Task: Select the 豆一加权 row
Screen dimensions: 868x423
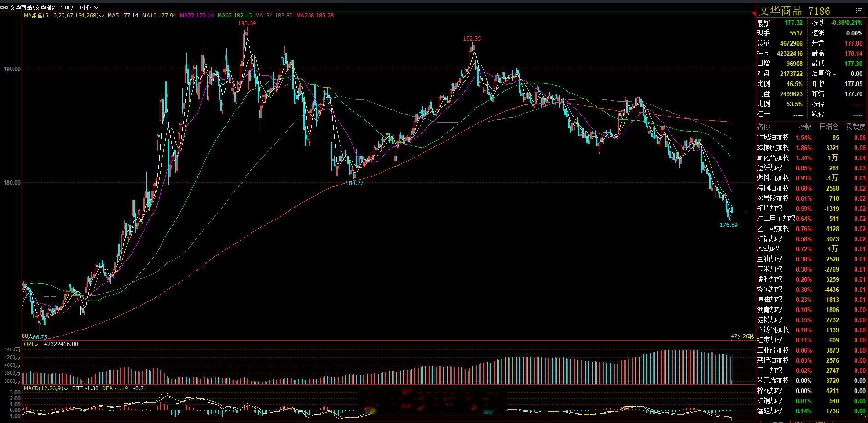Action: click(811, 371)
